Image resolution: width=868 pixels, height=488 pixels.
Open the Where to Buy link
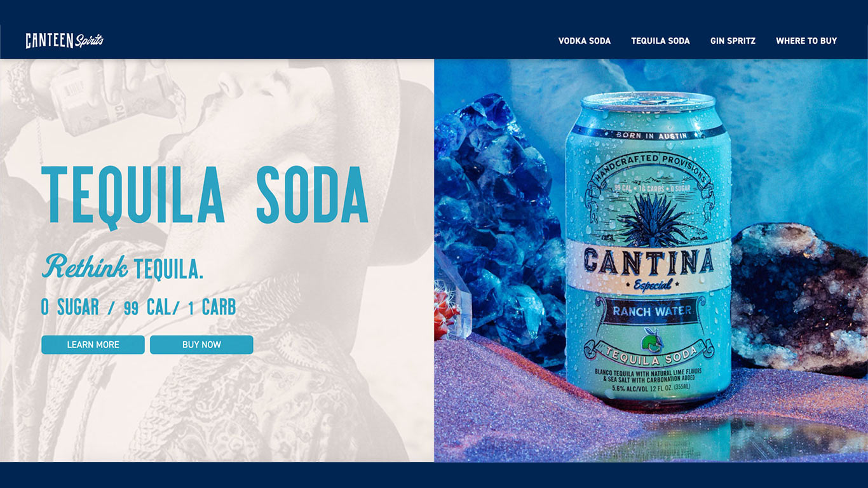[x=806, y=41]
